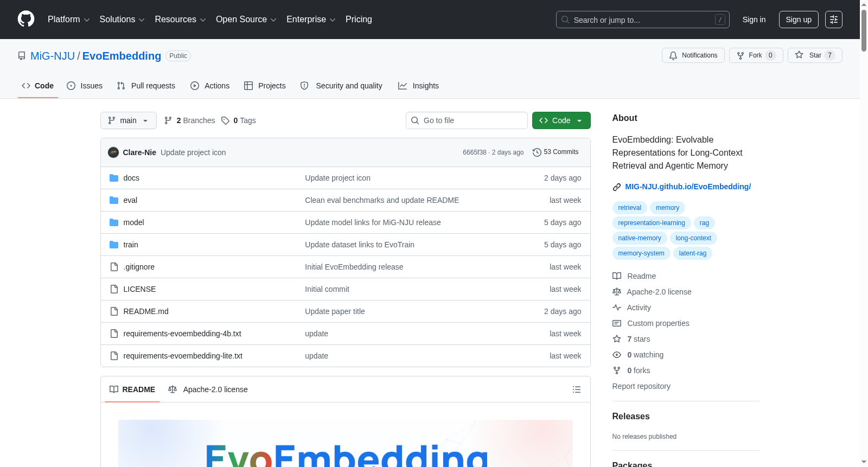
Task: Show the README outline icon
Action: click(x=577, y=389)
